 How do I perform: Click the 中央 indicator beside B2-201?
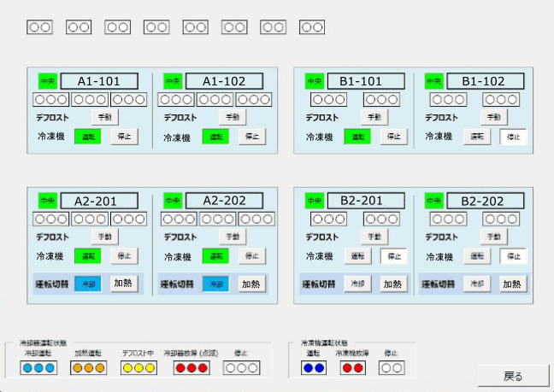[314, 201]
